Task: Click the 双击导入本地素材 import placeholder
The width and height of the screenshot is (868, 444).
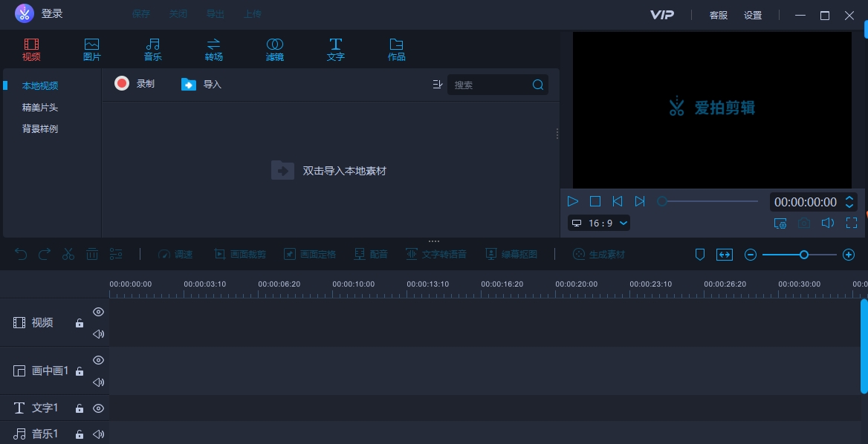Action: click(328, 170)
